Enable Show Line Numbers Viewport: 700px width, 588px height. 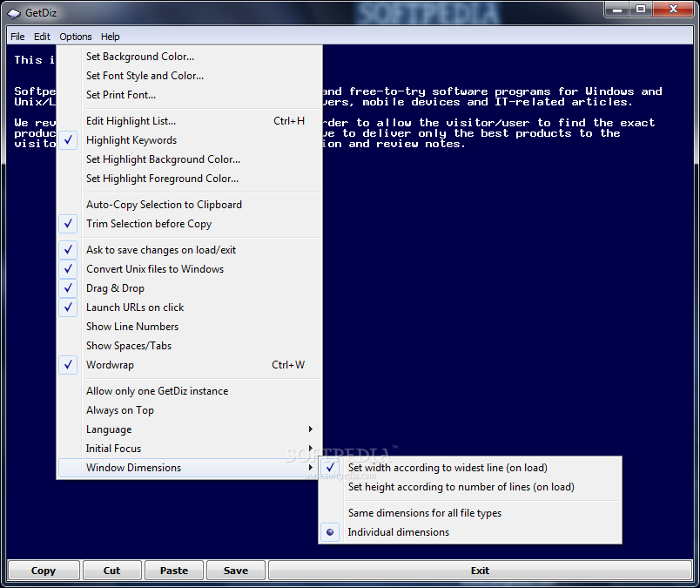point(190,327)
